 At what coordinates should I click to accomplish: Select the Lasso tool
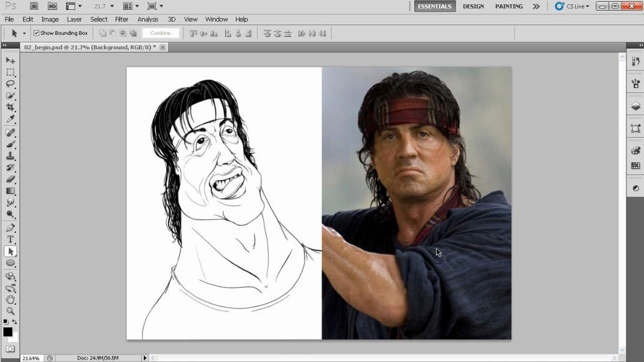11,84
